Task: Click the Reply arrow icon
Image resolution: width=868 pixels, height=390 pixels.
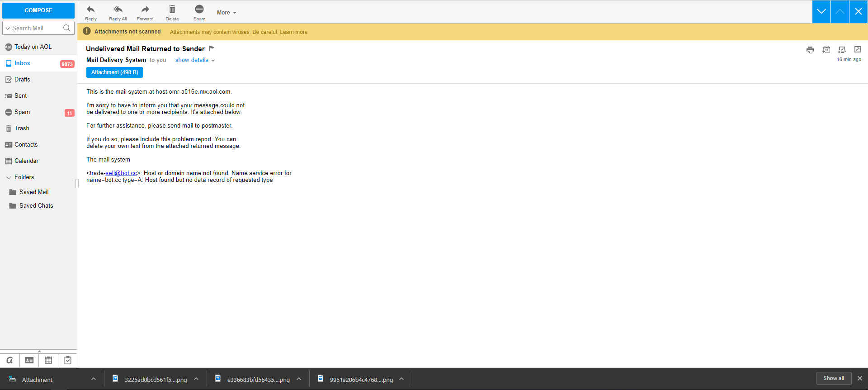Action: (90, 10)
